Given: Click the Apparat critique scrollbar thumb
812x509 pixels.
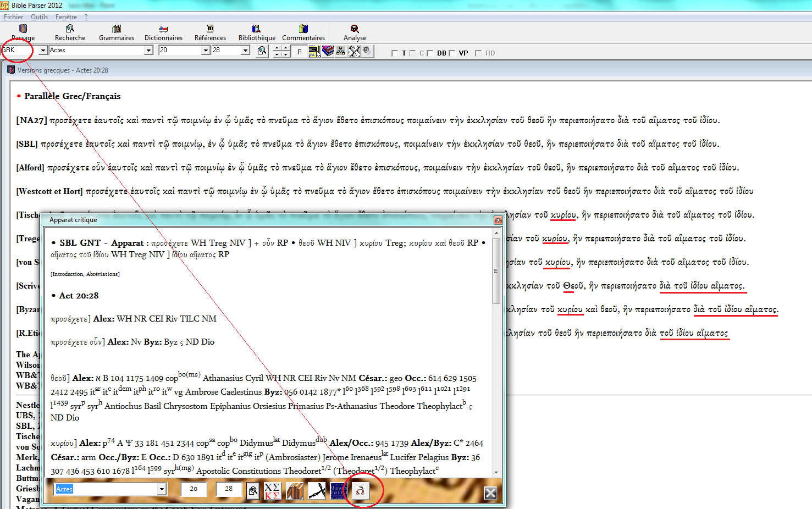Looking at the screenshot, I should 496,270.
